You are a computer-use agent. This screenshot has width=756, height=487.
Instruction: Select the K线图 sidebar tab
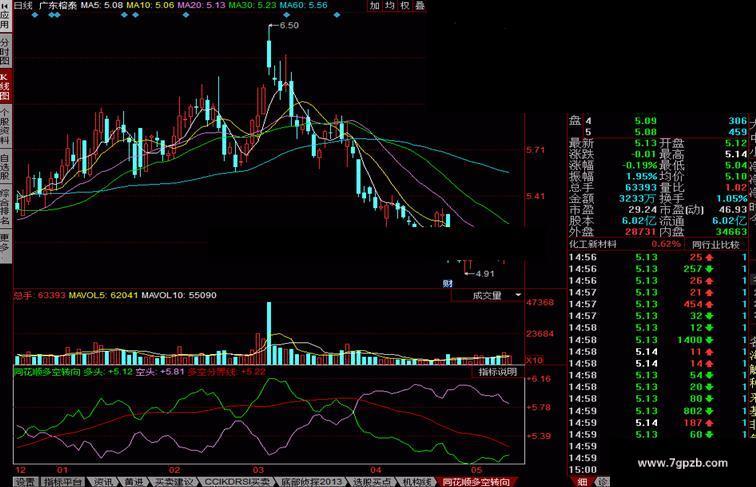(x=5, y=87)
